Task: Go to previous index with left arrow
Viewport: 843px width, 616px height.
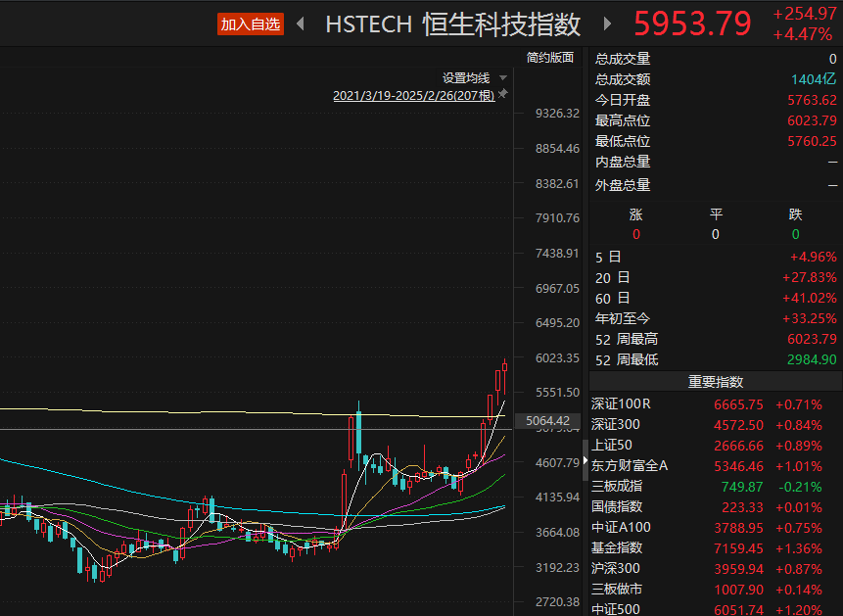Action: (300, 24)
